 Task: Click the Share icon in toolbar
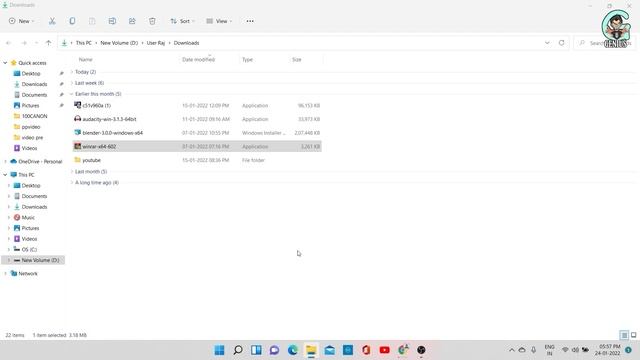[132, 21]
